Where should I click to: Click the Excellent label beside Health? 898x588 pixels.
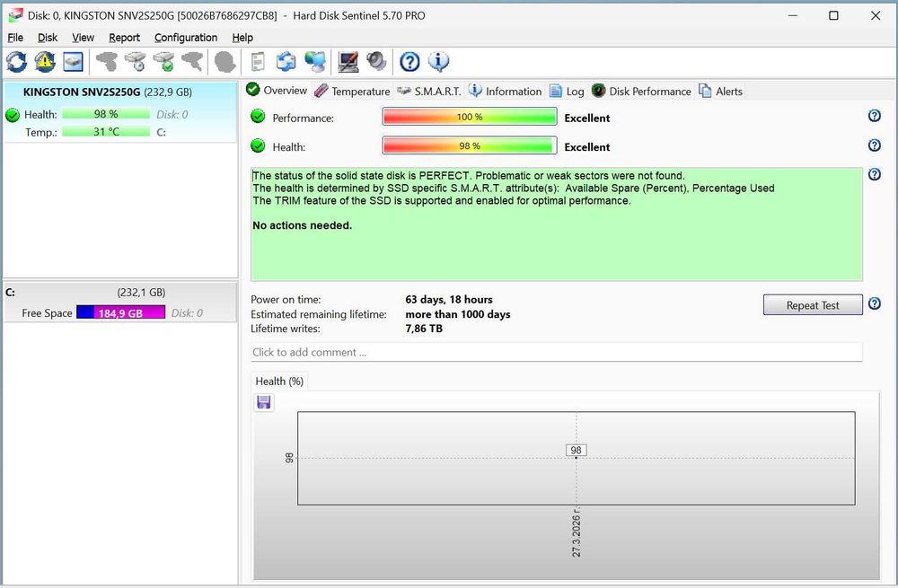point(587,147)
